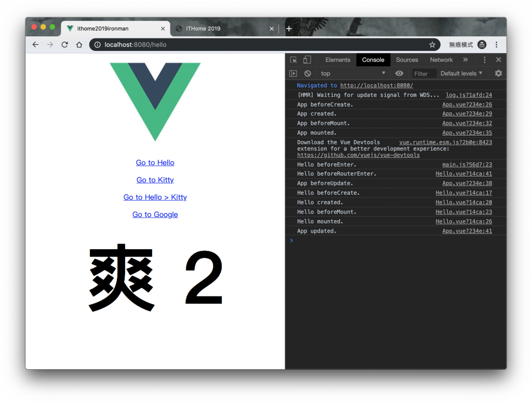This screenshot has height=403, width=532.
Task: Open the incognito profile icon
Action: point(482,45)
